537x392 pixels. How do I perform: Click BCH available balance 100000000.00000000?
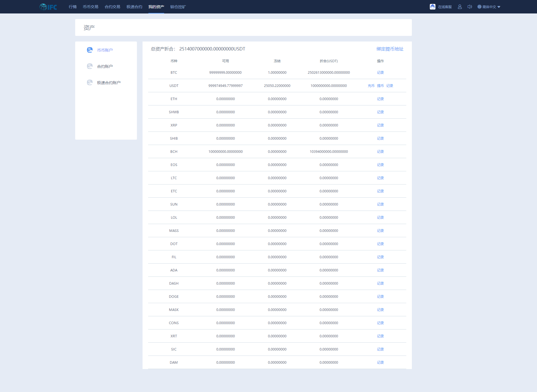[x=226, y=151]
